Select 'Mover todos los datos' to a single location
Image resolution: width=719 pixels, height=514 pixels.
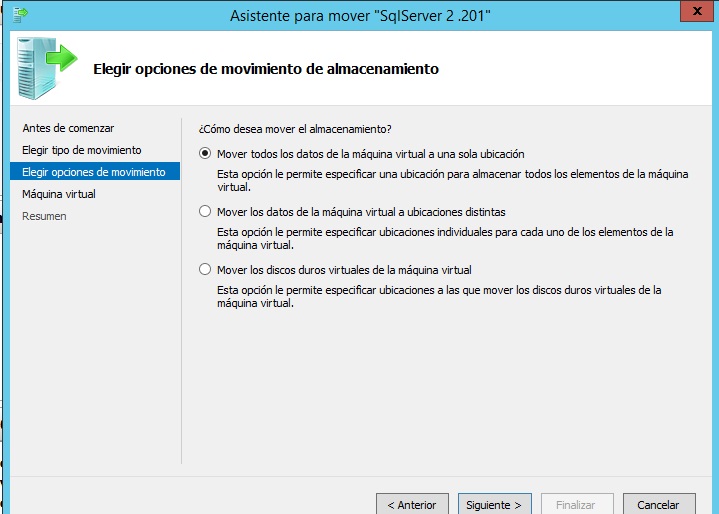click(206, 154)
